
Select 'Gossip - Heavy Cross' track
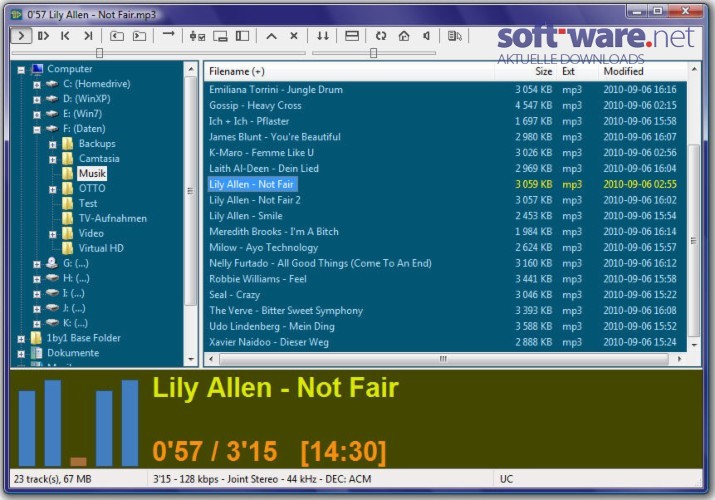coord(255,105)
